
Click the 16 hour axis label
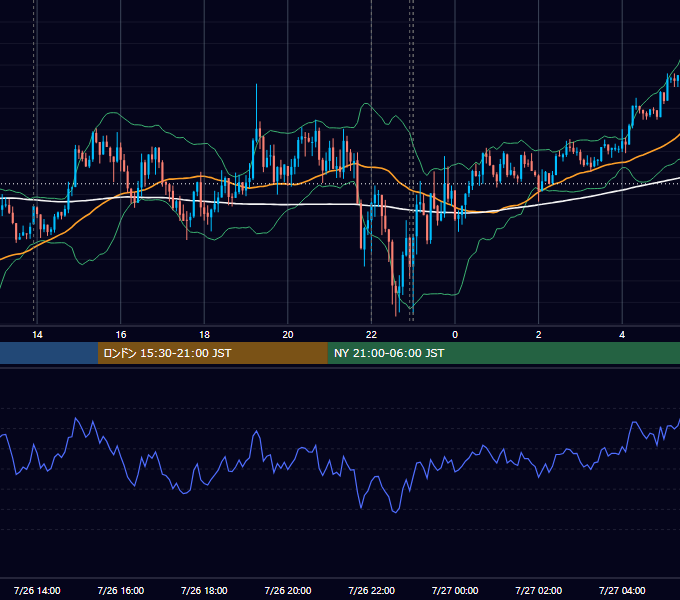[x=121, y=335]
